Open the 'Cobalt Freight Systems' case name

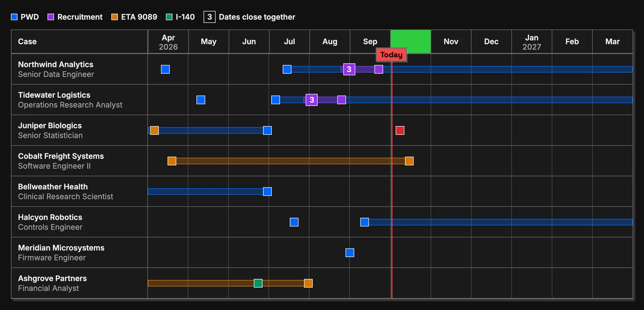61,156
